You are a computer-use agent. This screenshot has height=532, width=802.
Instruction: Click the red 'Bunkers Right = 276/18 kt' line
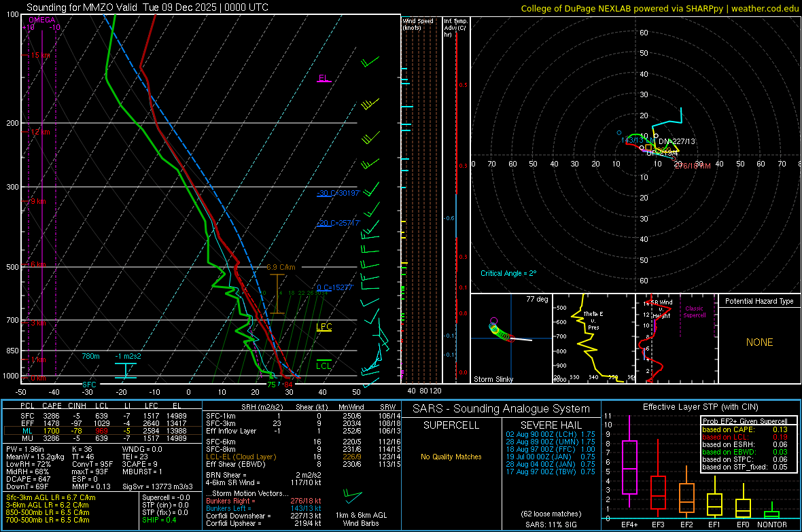point(264,501)
